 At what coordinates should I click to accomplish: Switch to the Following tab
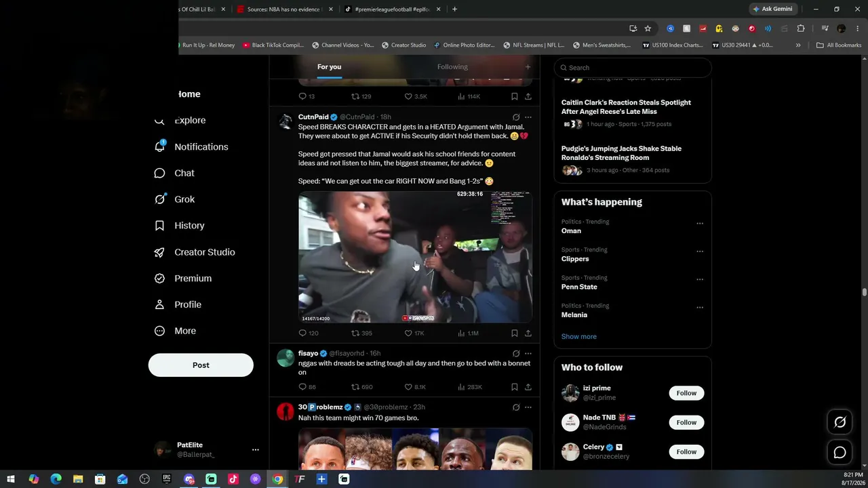point(452,67)
